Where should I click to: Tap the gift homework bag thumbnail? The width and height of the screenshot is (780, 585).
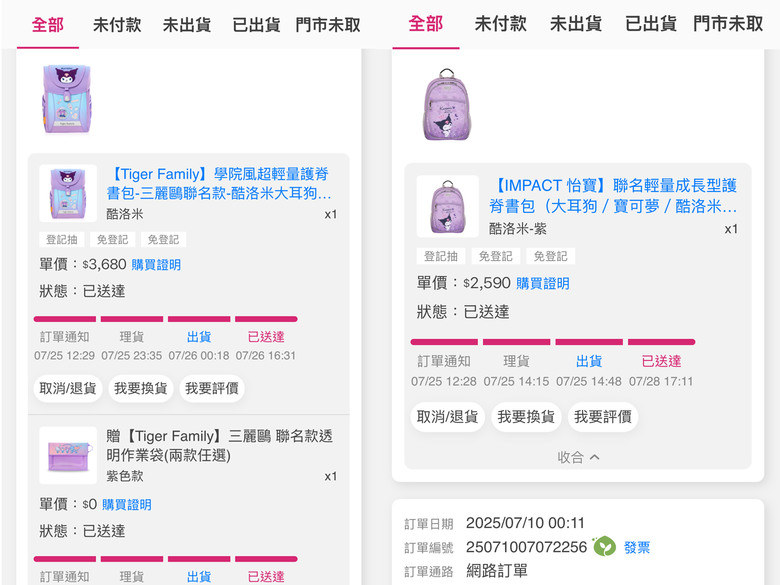coord(68,455)
